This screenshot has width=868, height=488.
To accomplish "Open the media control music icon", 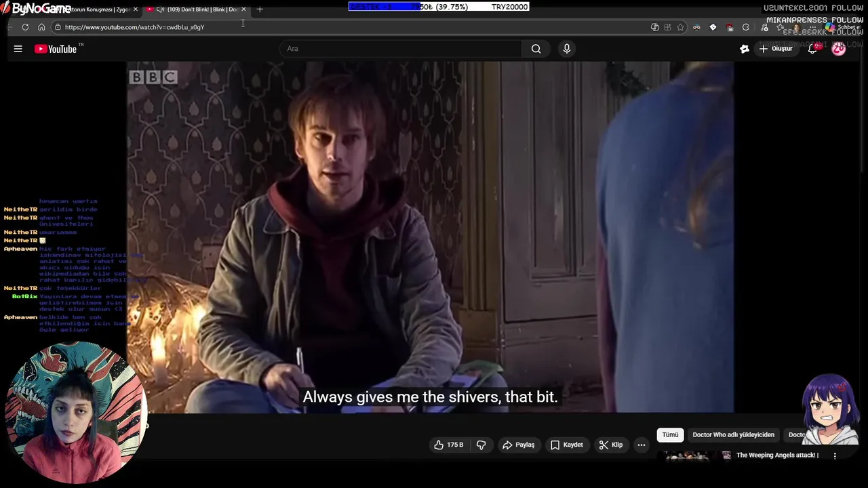I will tap(764, 27).
